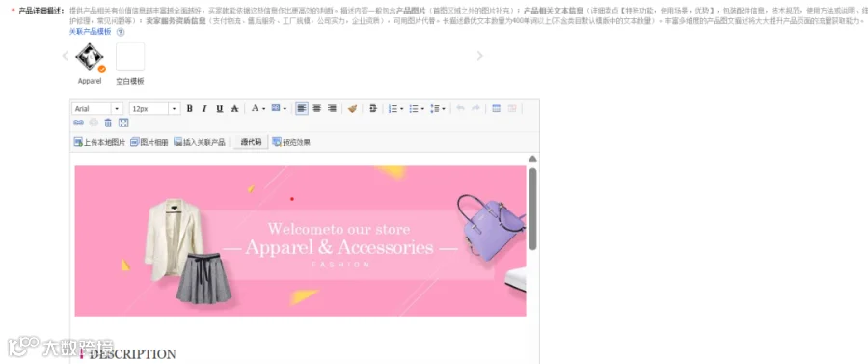The width and height of the screenshot is (868, 364).
Task: Open the Arial font family dropdown
Action: click(97, 108)
